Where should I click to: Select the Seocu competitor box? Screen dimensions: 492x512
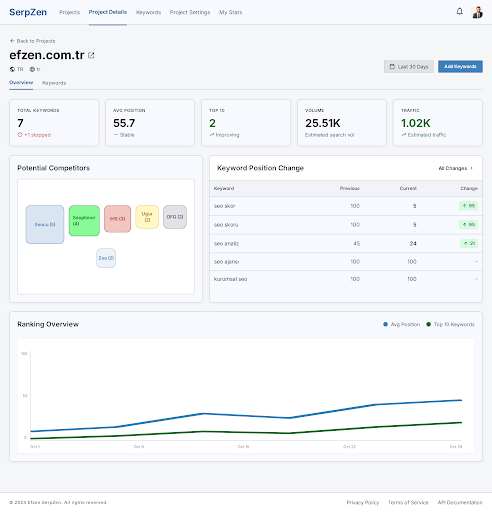click(45, 224)
